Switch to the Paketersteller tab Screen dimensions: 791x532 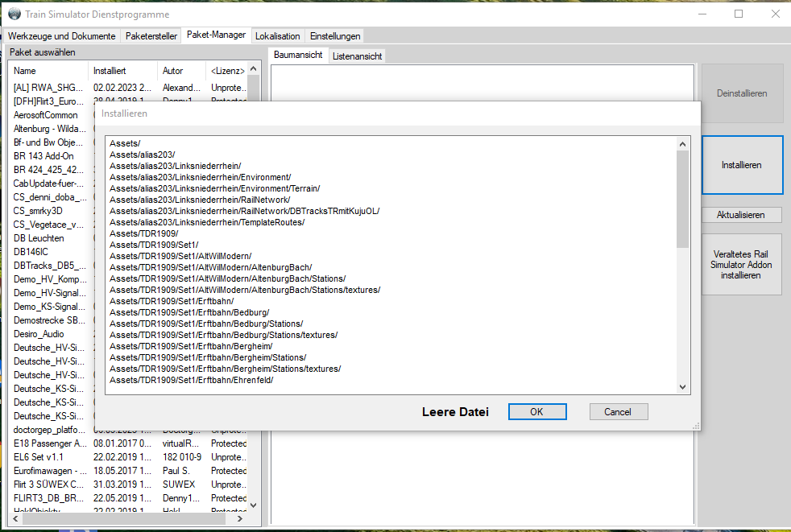(x=151, y=35)
